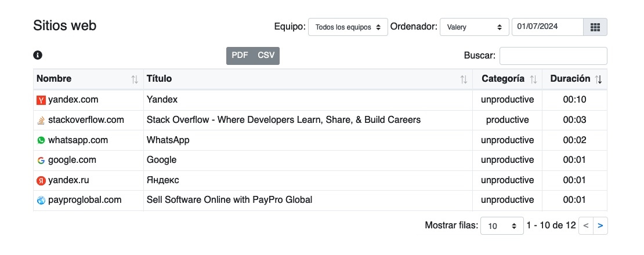Screen dimensions: 644x255
Task: Select the payproglobal.com name cell
Action: click(x=88, y=200)
